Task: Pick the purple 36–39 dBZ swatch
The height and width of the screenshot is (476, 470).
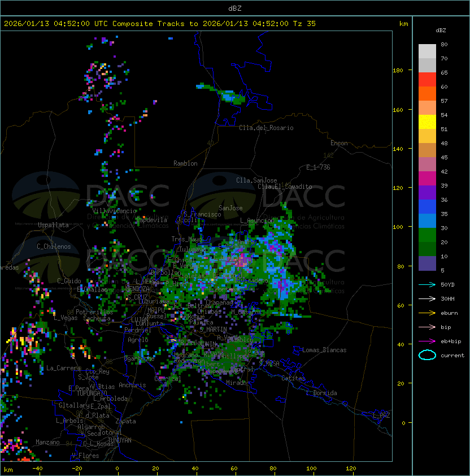Action: point(427,192)
